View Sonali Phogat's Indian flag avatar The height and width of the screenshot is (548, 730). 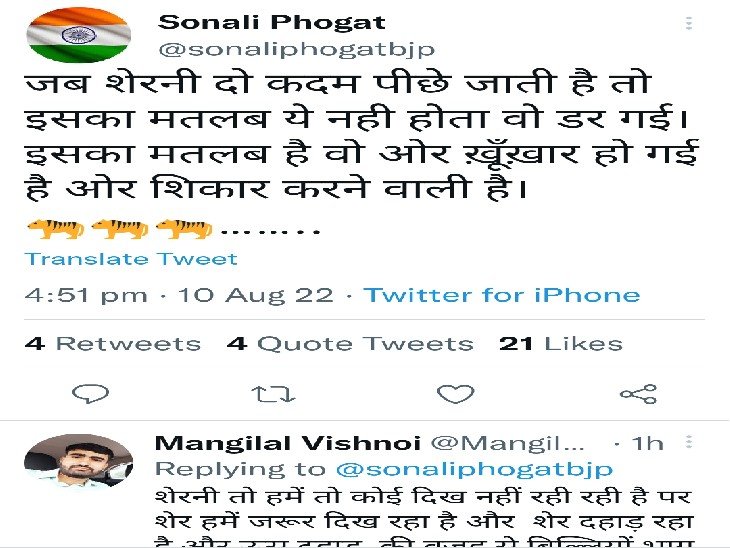pyautogui.click(x=78, y=35)
